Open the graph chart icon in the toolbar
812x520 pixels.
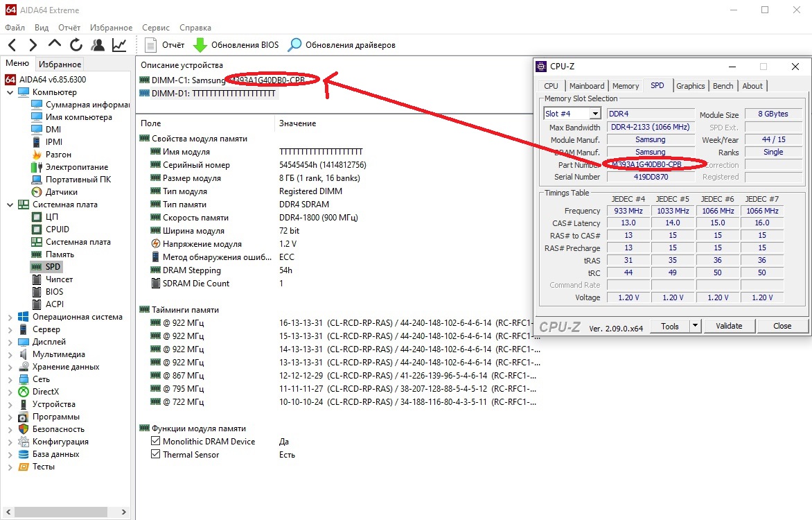pyautogui.click(x=119, y=45)
